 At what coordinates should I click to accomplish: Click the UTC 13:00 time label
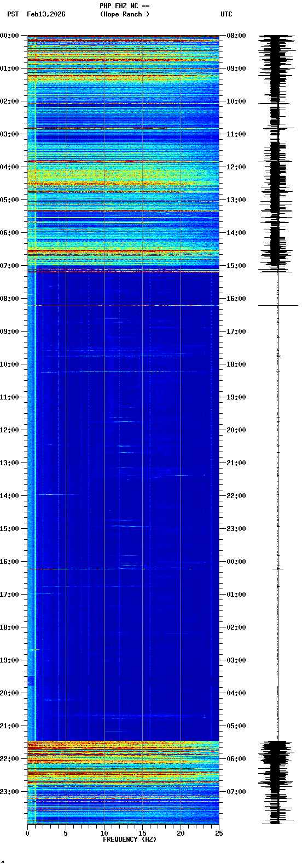click(x=236, y=200)
